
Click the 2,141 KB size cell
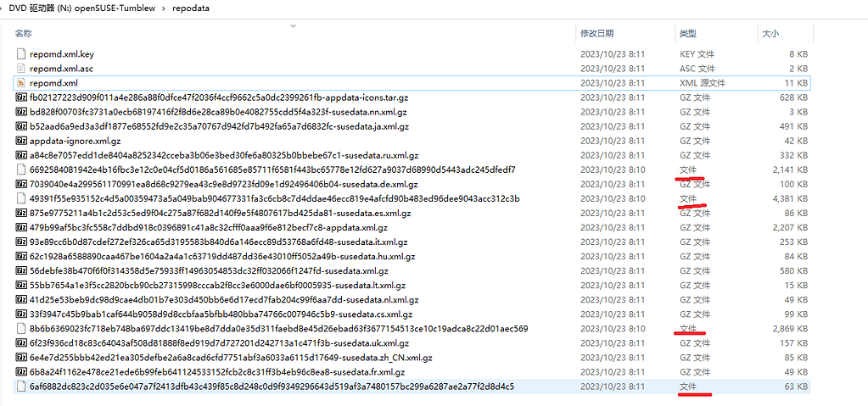pyautogui.click(x=790, y=170)
